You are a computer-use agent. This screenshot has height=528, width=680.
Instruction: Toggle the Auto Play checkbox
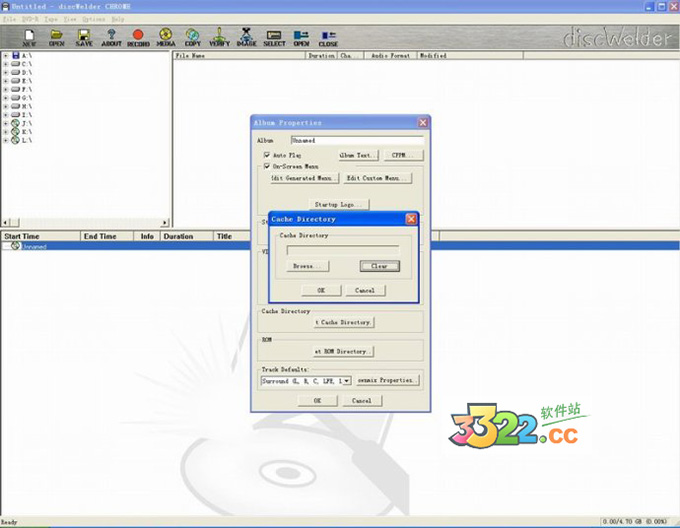(267, 155)
